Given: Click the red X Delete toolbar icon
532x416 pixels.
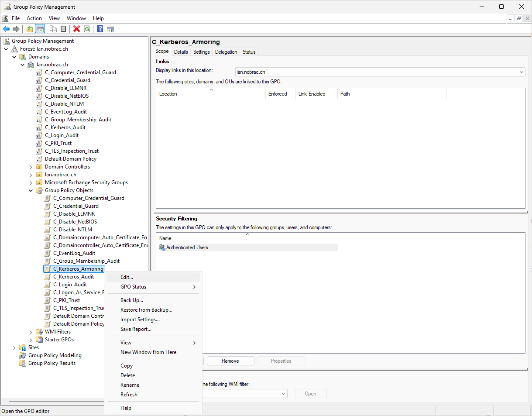Looking at the screenshot, I should click(x=77, y=29).
